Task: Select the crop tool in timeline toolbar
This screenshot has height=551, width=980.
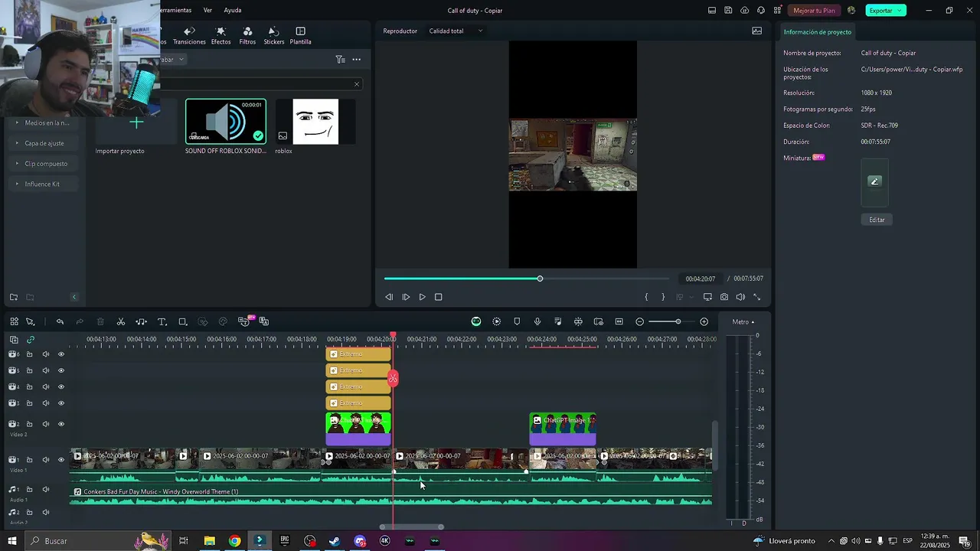Action: click(182, 321)
